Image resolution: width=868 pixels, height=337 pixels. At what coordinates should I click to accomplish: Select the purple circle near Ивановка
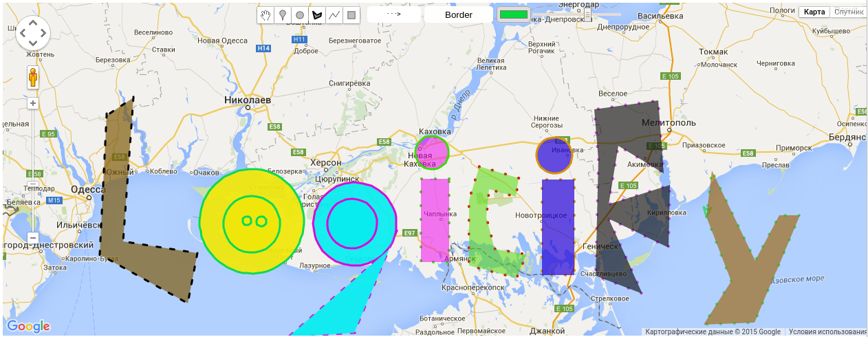(554, 155)
